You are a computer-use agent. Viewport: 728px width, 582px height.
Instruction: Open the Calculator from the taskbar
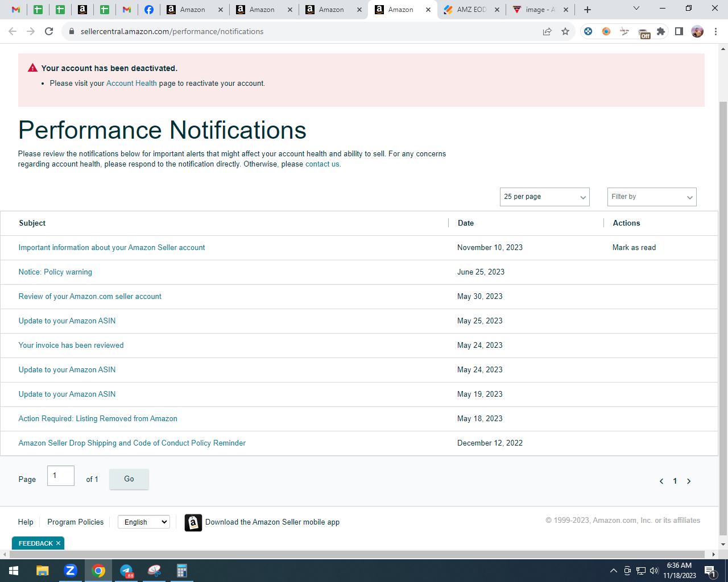182,571
